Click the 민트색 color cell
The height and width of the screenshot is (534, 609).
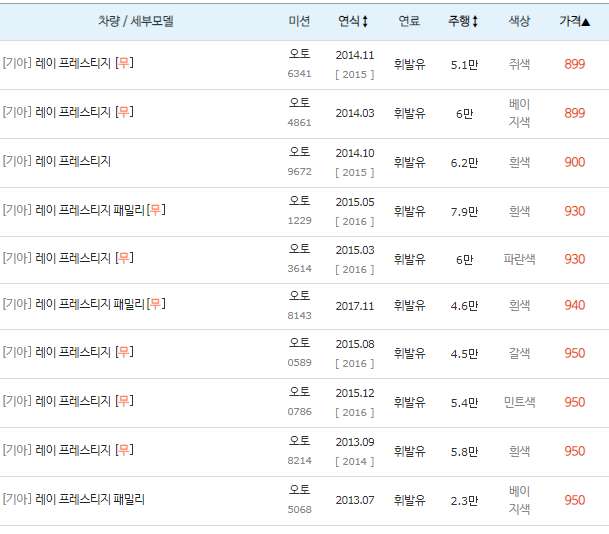[519, 402]
